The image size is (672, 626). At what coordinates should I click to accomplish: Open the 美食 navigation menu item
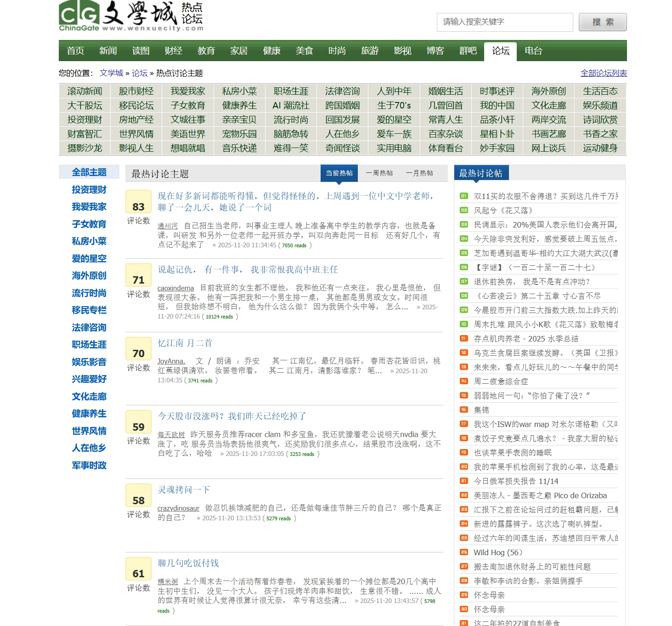(x=305, y=51)
